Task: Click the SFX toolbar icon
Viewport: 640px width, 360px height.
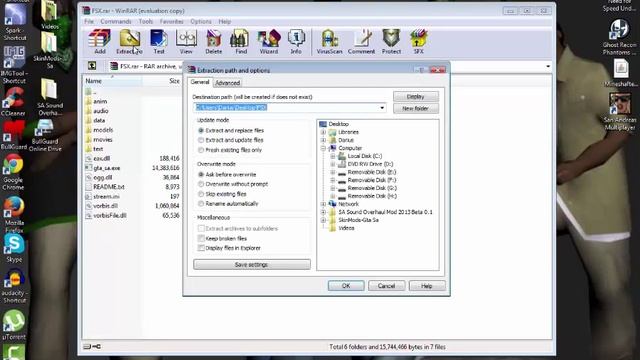Action: [x=418, y=42]
